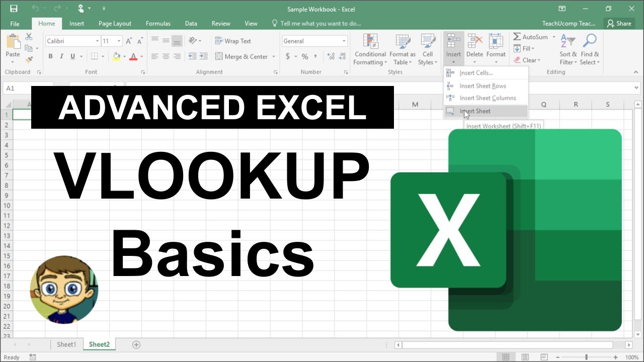
Task: Click the Format cells button
Action: [496, 50]
